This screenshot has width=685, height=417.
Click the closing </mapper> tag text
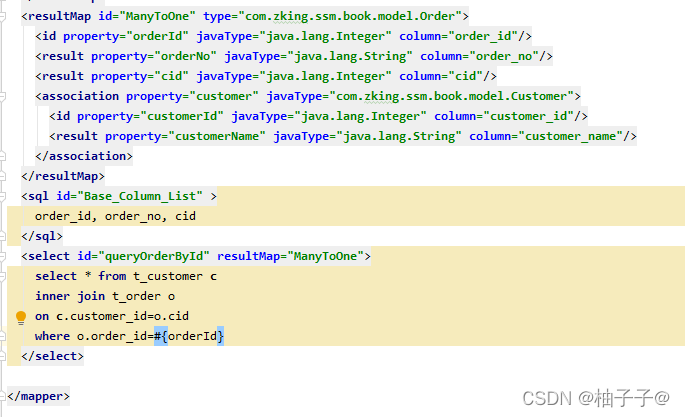click(x=38, y=396)
